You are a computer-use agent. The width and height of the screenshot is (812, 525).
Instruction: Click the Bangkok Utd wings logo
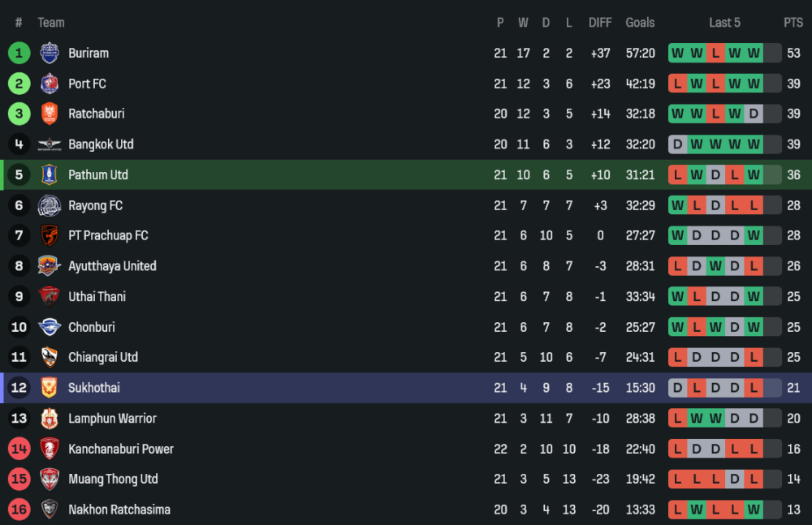pyautogui.click(x=50, y=144)
